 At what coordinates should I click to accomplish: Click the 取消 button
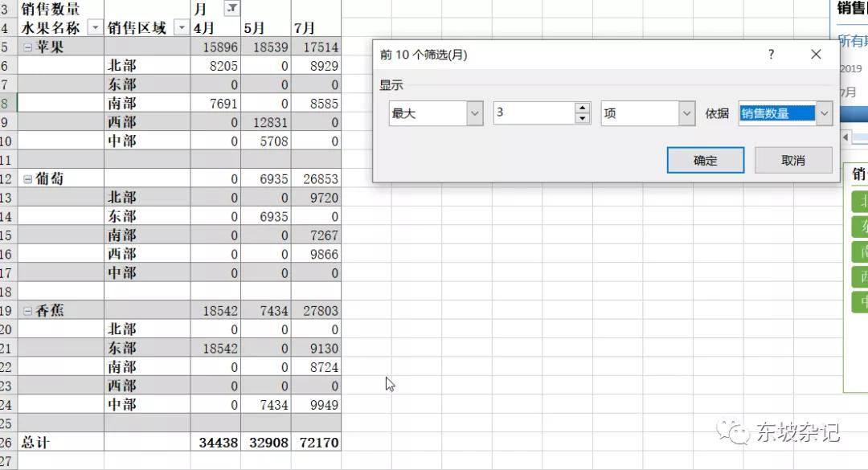(793, 160)
